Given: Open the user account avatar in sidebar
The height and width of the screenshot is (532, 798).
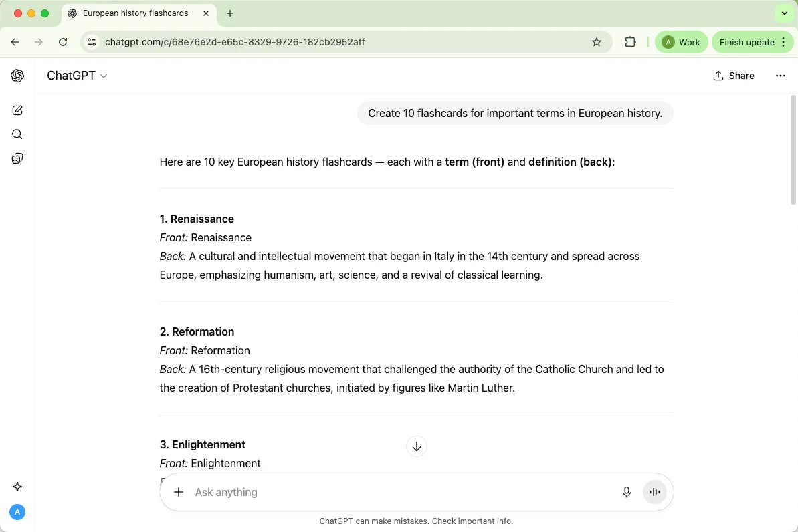Looking at the screenshot, I should click(x=17, y=512).
